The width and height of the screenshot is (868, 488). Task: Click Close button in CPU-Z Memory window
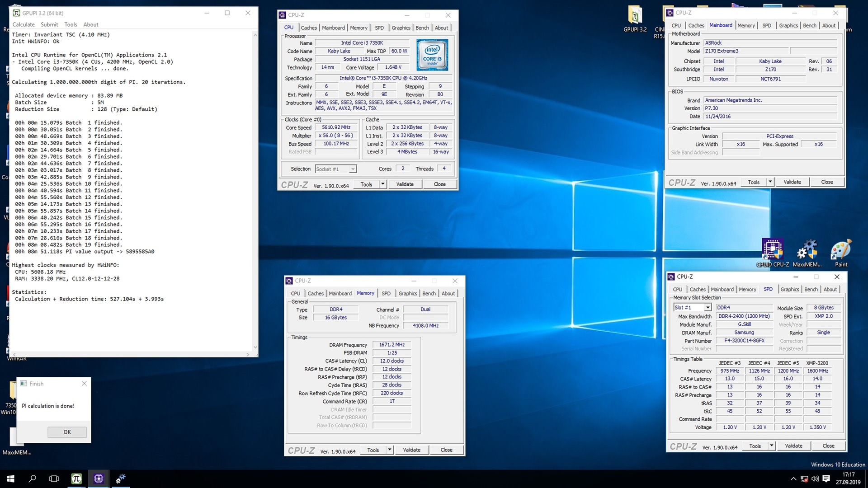pos(446,450)
